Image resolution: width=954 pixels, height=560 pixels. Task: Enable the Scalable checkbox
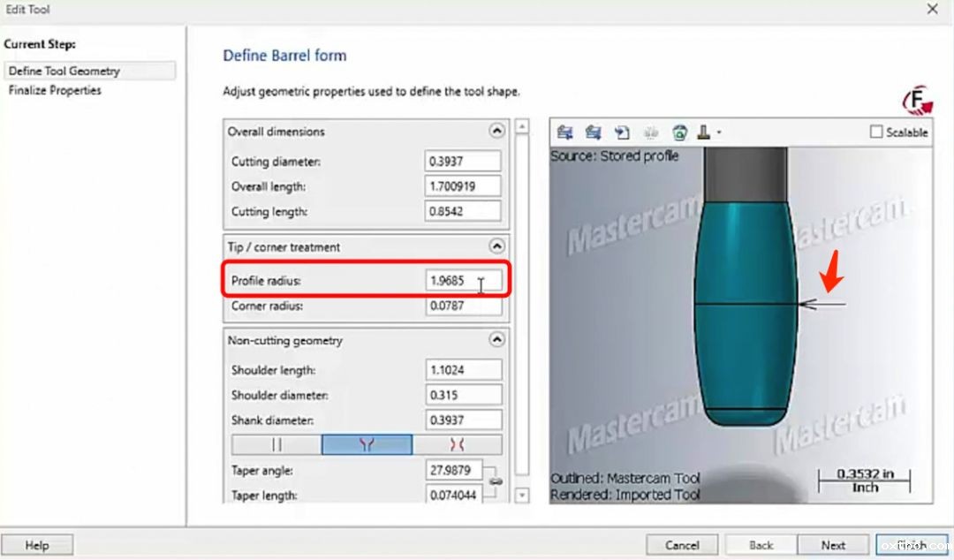pyautogui.click(x=876, y=132)
